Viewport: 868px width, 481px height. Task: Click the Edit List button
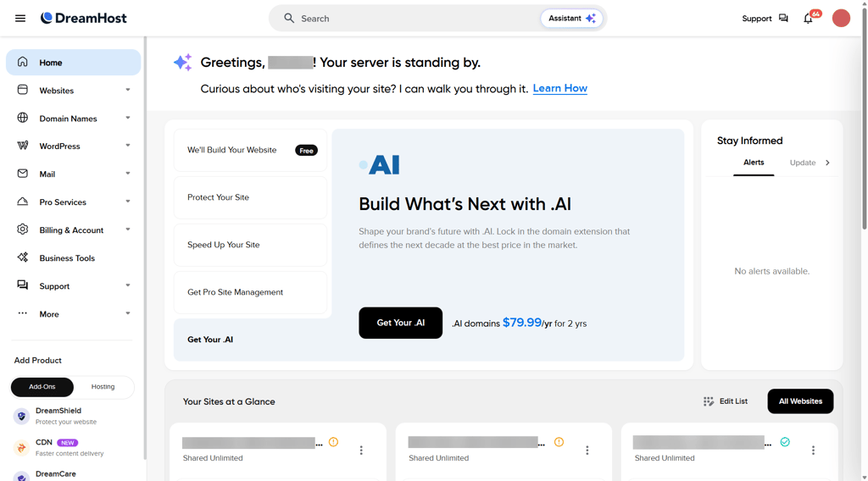[x=726, y=401]
